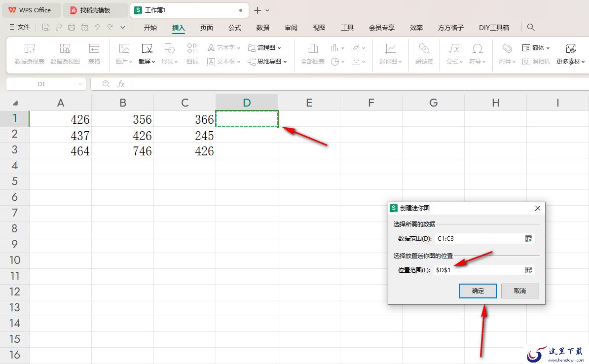Insert a PivotTable (数据透视表)
The height and width of the screenshot is (364, 589).
(x=29, y=54)
